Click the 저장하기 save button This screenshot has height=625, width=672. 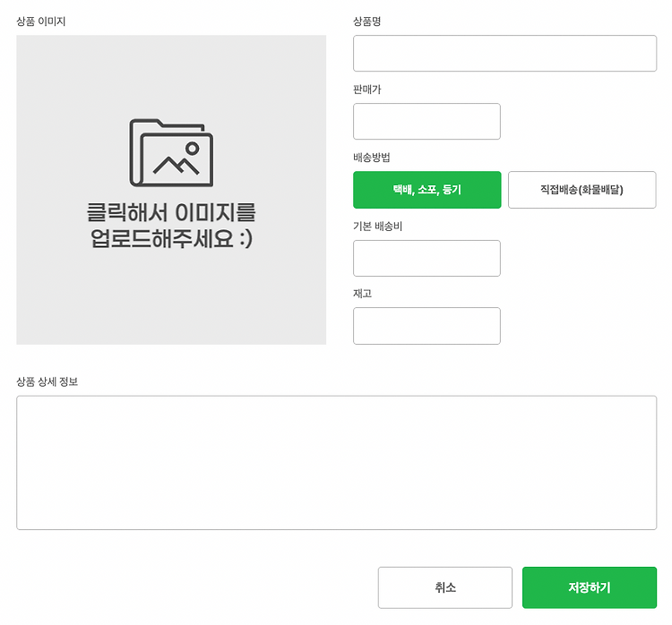[x=590, y=587]
